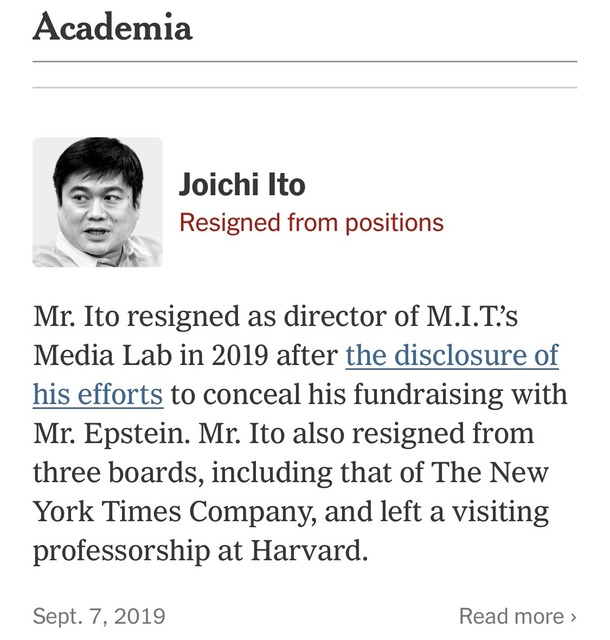The width and height of the screenshot is (610, 640).
Task: Click the word "Harvard" at paragraph end
Action: point(311,551)
